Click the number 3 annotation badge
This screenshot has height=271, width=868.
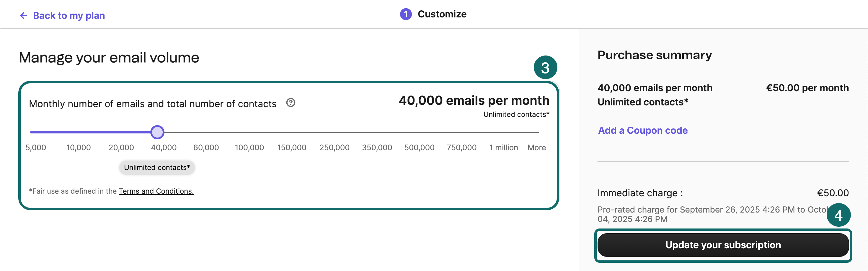[x=545, y=68]
